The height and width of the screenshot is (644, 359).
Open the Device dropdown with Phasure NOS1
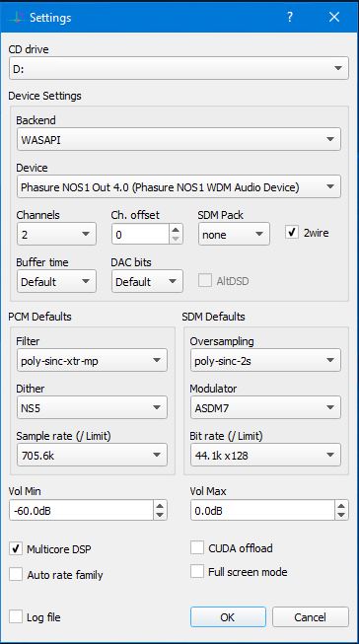(x=179, y=186)
